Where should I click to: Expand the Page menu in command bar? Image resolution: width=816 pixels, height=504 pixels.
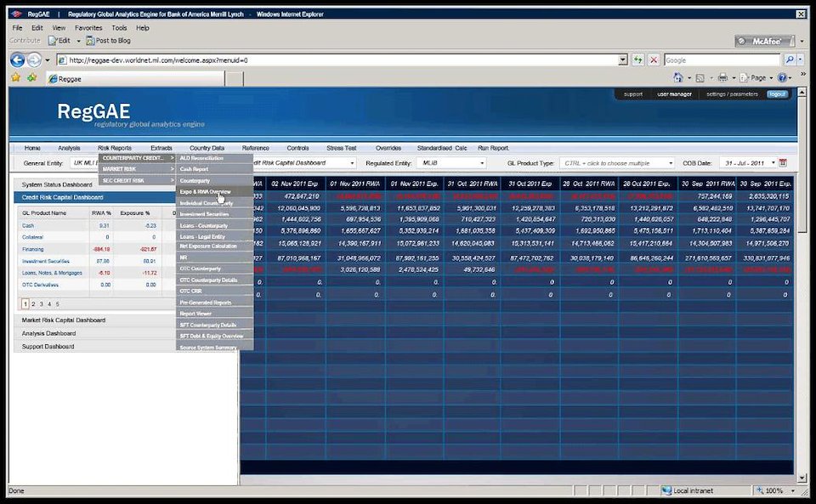757,78
